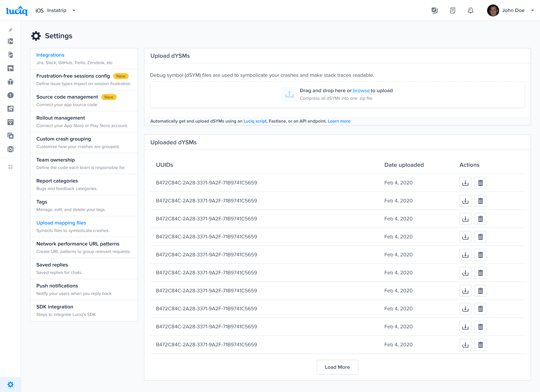Open Tags settings section
540x392 pixels.
[x=84, y=206]
